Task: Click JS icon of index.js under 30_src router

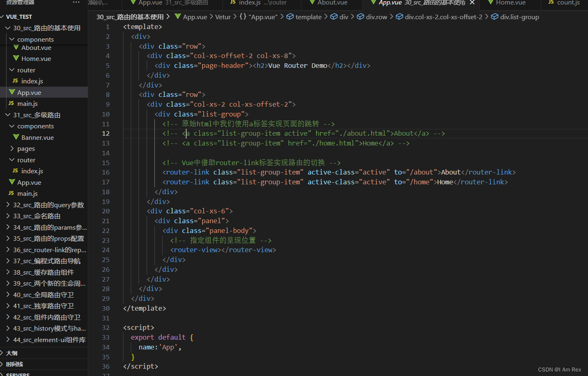Action: (15, 81)
